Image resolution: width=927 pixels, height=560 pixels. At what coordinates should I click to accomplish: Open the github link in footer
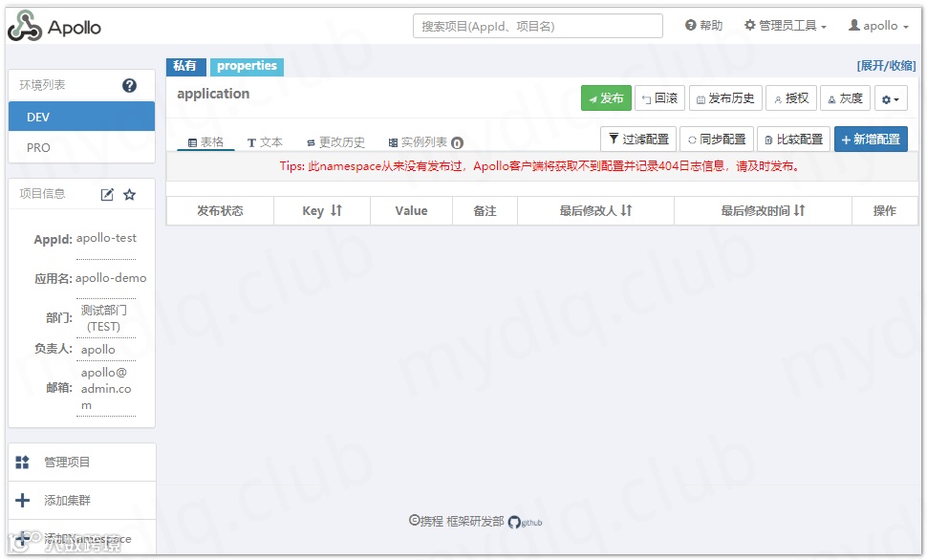pos(525,522)
